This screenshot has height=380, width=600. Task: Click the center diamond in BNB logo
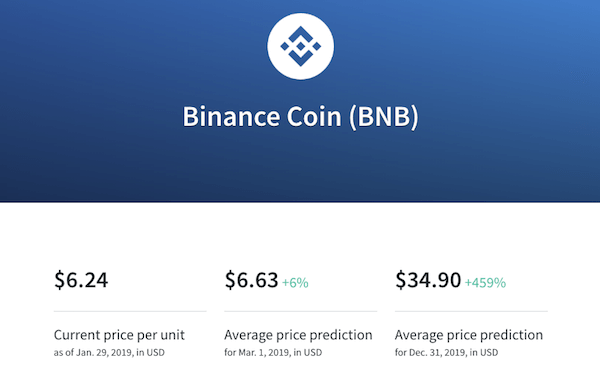[301, 46]
